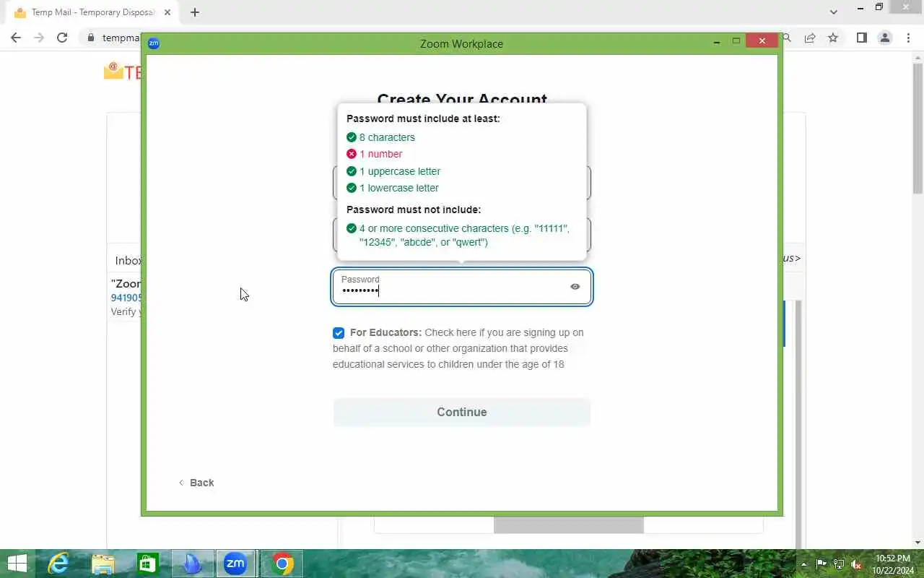Open Internet Explorer from taskbar
This screenshot has width=924, height=578.
(x=58, y=564)
